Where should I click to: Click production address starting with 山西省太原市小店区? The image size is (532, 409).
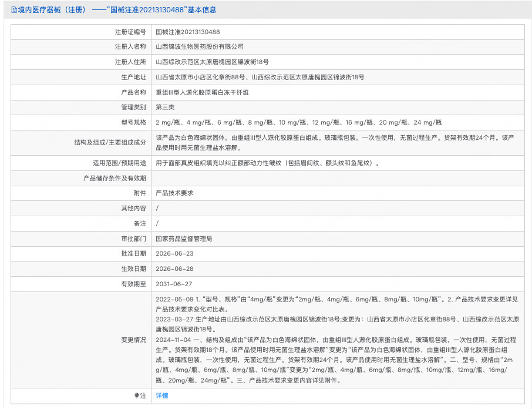pyautogui.click(x=260, y=77)
